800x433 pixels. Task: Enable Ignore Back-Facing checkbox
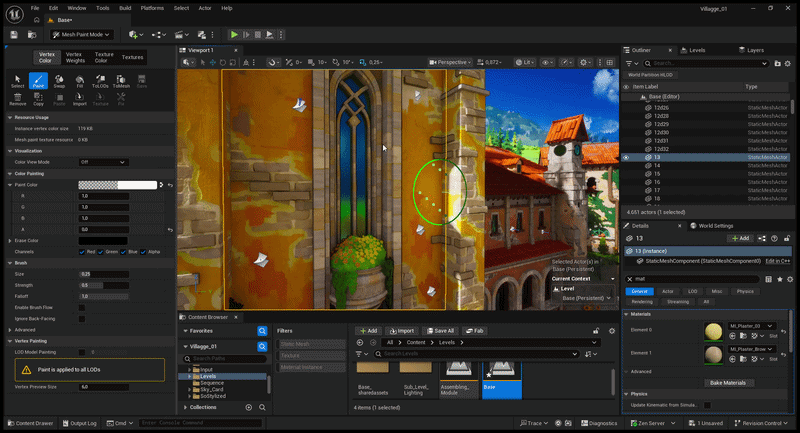click(82, 319)
